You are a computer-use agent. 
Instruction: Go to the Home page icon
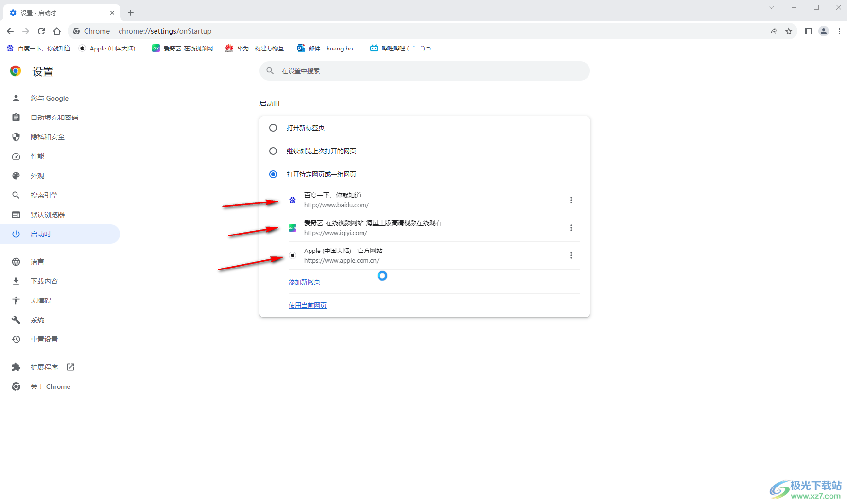pyautogui.click(x=57, y=31)
